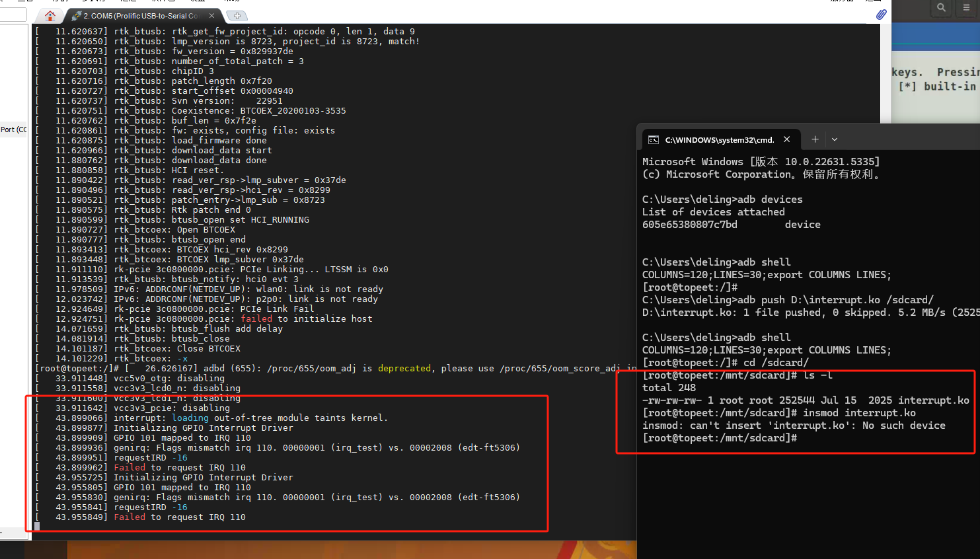This screenshot has height=559, width=980.
Task: Click log line at timestamp 43.899909
Action: tap(143, 438)
